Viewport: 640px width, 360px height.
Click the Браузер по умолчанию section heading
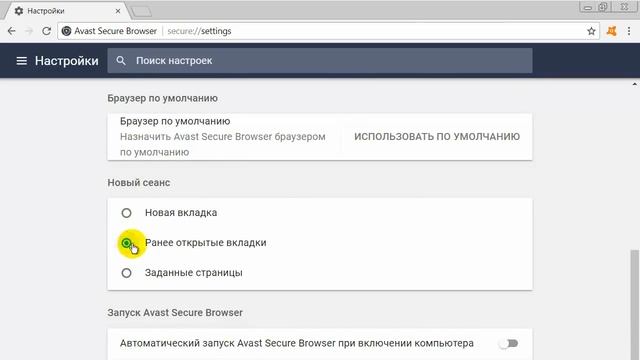tap(162, 98)
